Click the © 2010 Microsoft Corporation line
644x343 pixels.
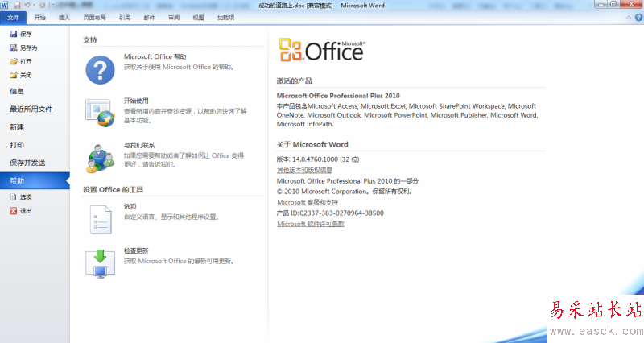(345, 192)
